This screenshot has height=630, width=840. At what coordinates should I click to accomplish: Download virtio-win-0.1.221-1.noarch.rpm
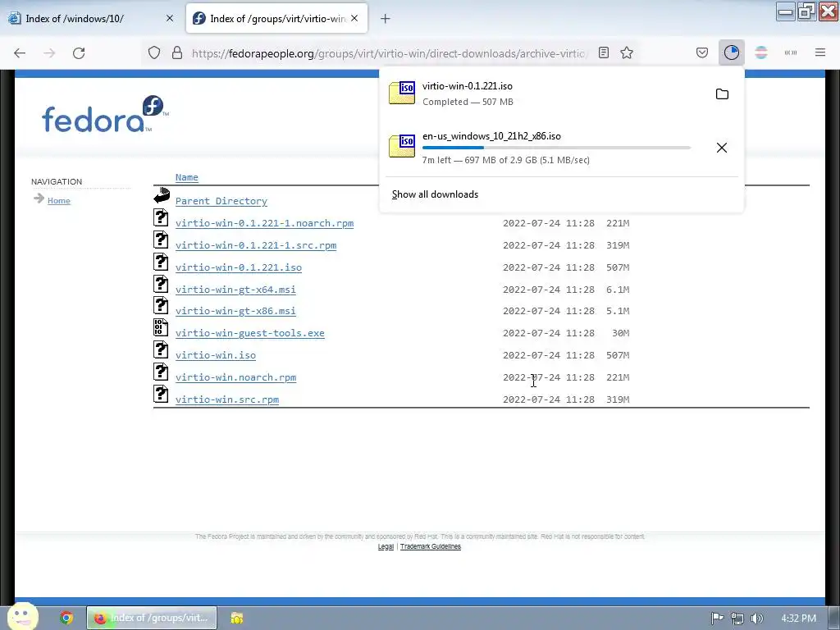click(x=265, y=223)
